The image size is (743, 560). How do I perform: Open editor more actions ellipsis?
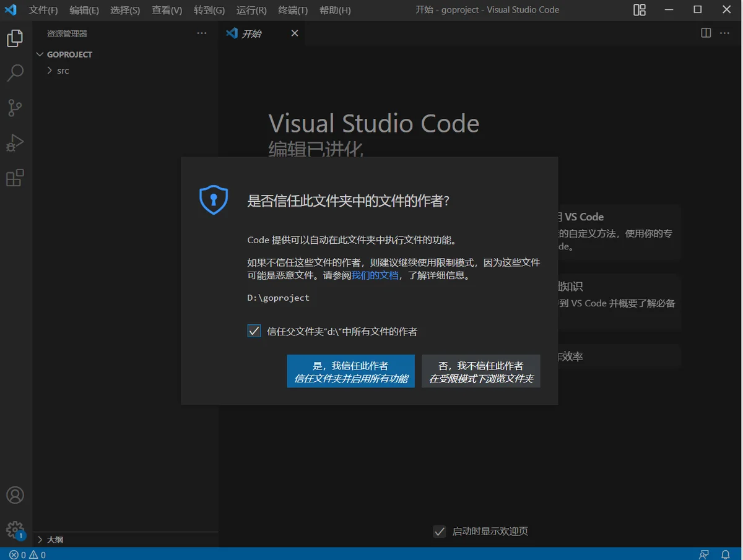click(x=724, y=33)
